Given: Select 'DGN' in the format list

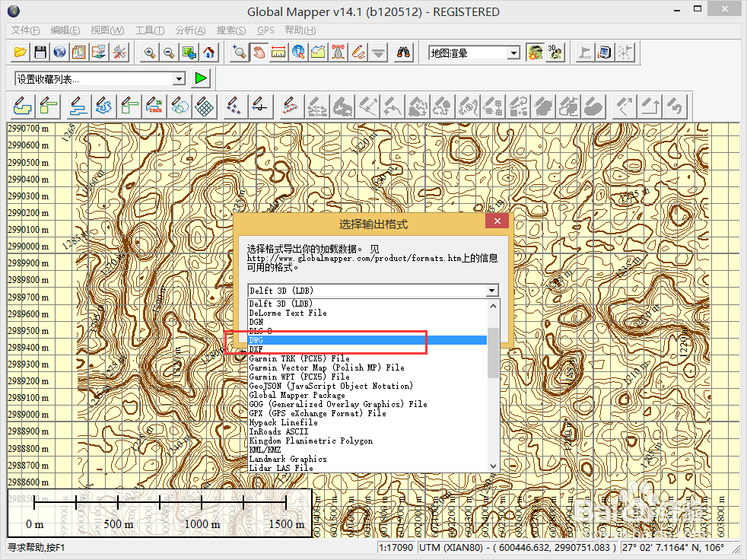Looking at the screenshot, I should [367, 322].
